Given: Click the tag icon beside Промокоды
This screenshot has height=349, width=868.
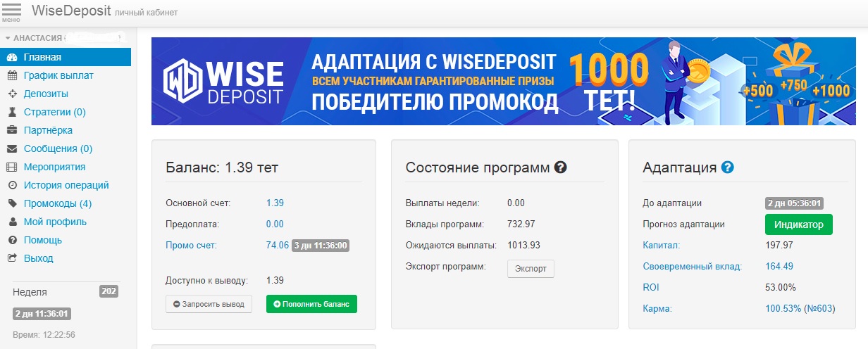Looking at the screenshot, I should tap(12, 204).
